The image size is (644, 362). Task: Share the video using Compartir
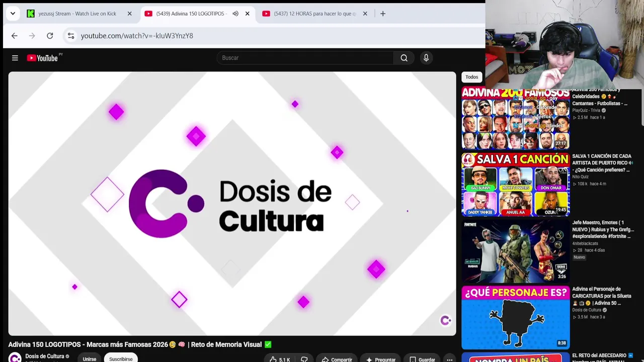337,359
